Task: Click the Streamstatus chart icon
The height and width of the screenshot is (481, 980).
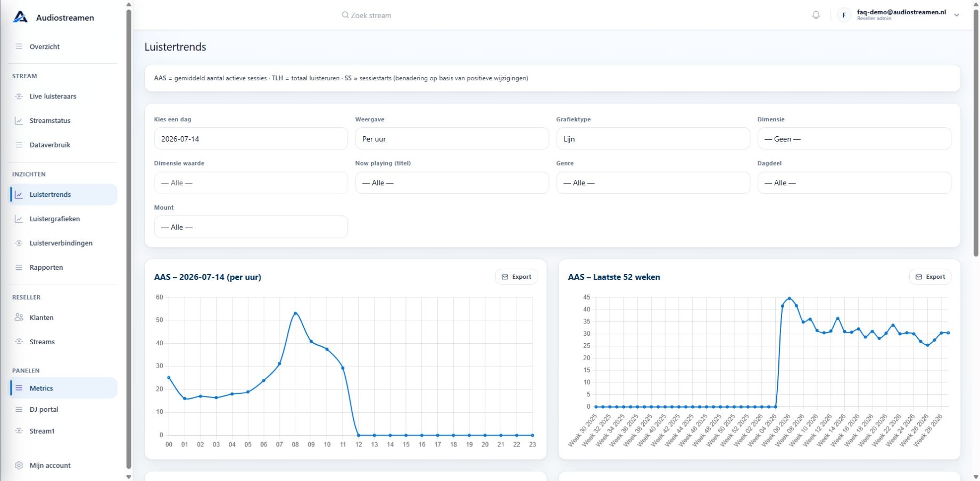Action: click(19, 121)
